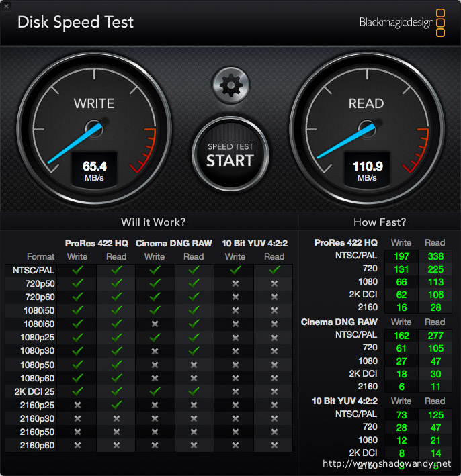Click the WRITE speed gauge
The width and height of the screenshot is (461, 476).
pyautogui.click(x=94, y=129)
